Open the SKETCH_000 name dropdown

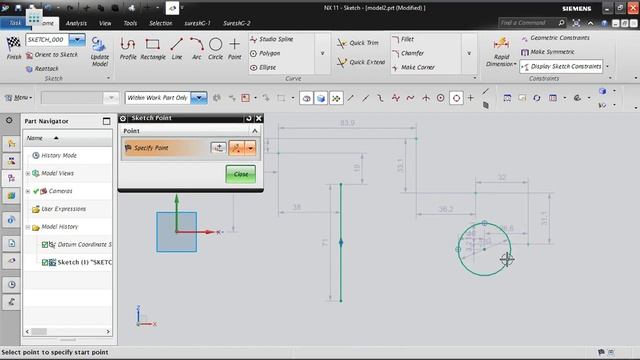tap(77, 40)
